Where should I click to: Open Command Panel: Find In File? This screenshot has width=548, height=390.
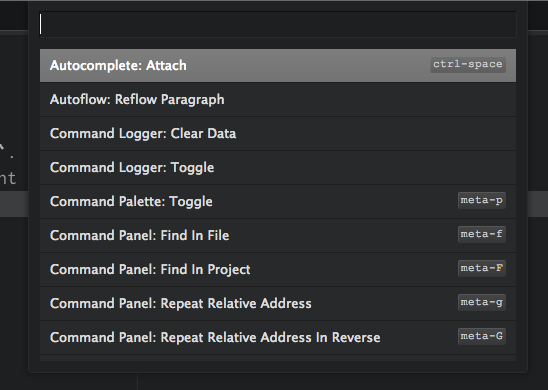coord(278,235)
